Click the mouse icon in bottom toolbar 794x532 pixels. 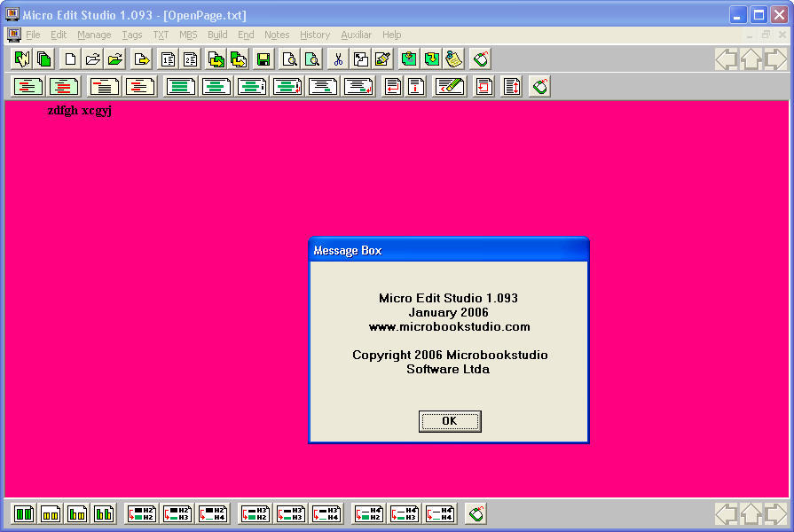476,513
